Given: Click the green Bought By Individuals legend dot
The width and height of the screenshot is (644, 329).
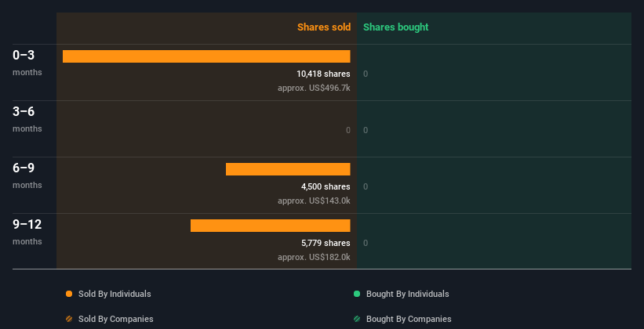Looking at the screenshot, I should point(357,295).
